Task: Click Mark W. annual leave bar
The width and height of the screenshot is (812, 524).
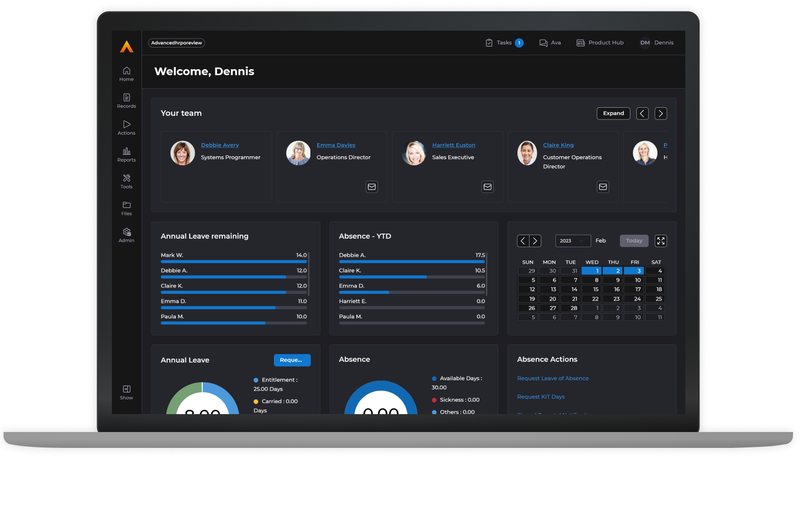Action: [x=233, y=261]
